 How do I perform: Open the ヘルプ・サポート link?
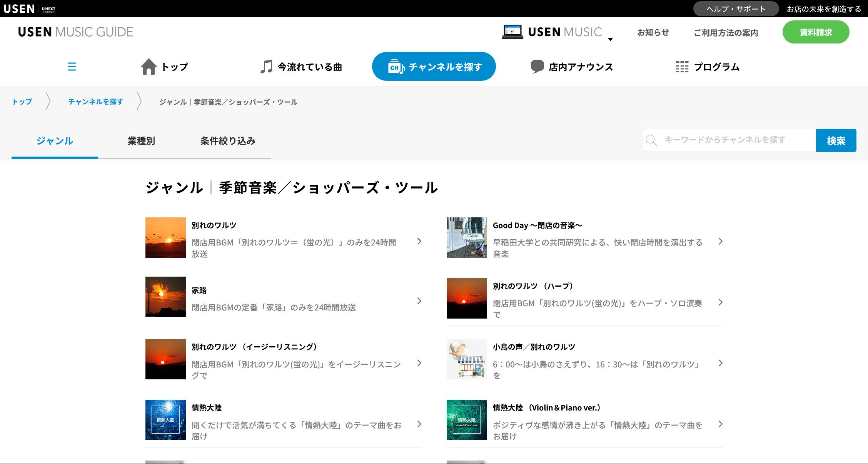tap(736, 9)
